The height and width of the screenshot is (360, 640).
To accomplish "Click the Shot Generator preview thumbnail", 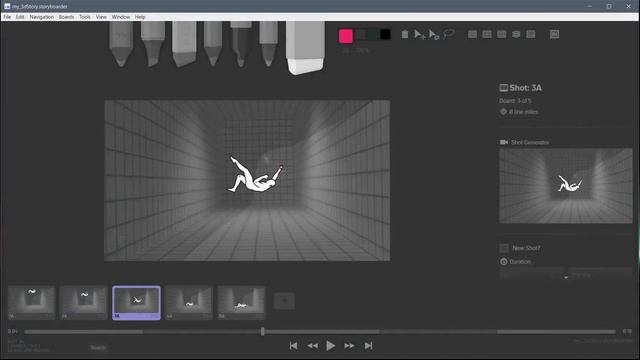I will tap(566, 186).
